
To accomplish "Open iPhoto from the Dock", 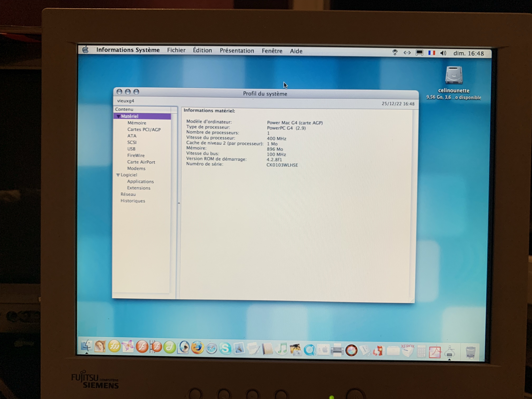I will (296, 350).
